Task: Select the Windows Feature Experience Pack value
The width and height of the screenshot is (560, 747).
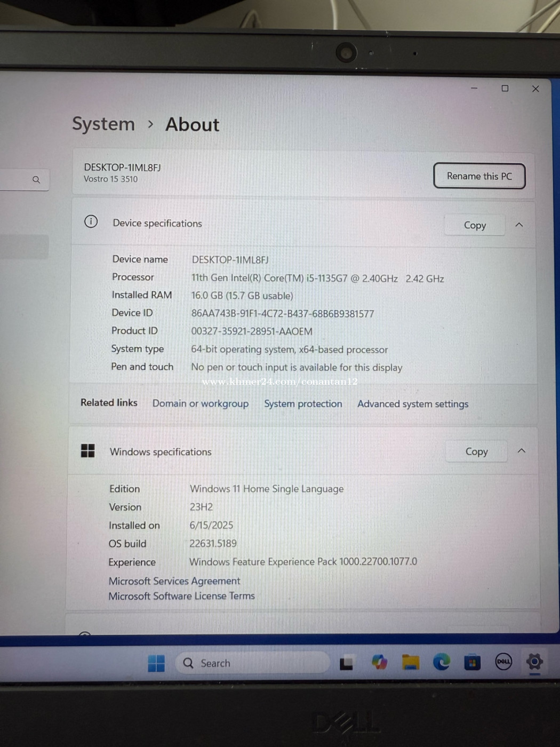Action: [303, 562]
